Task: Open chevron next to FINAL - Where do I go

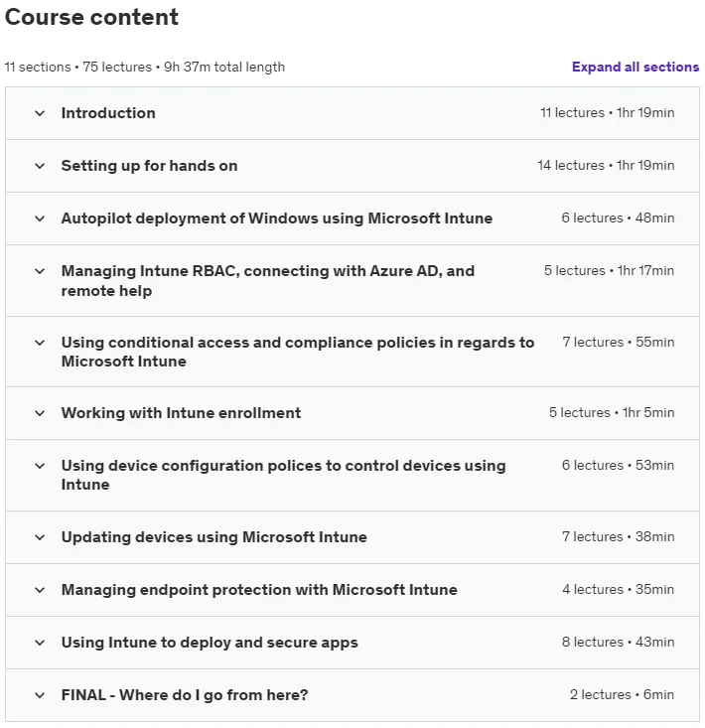Action: pyautogui.click(x=40, y=695)
